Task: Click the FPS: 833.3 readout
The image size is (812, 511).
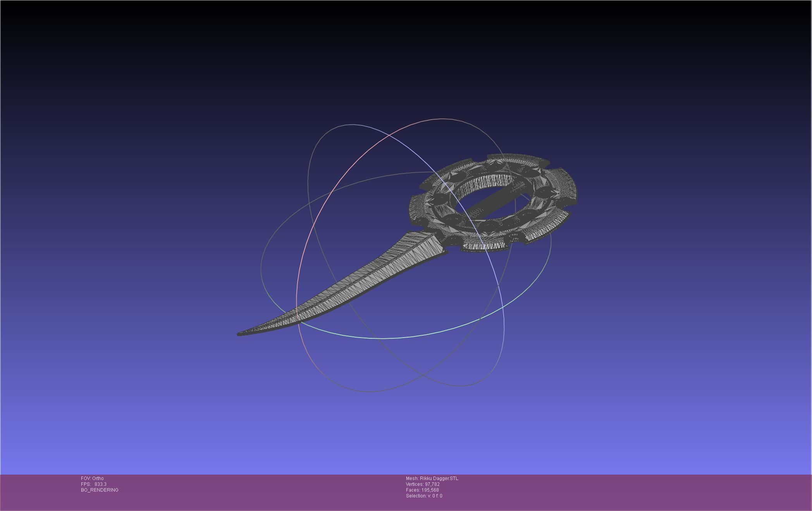Action: point(94,484)
